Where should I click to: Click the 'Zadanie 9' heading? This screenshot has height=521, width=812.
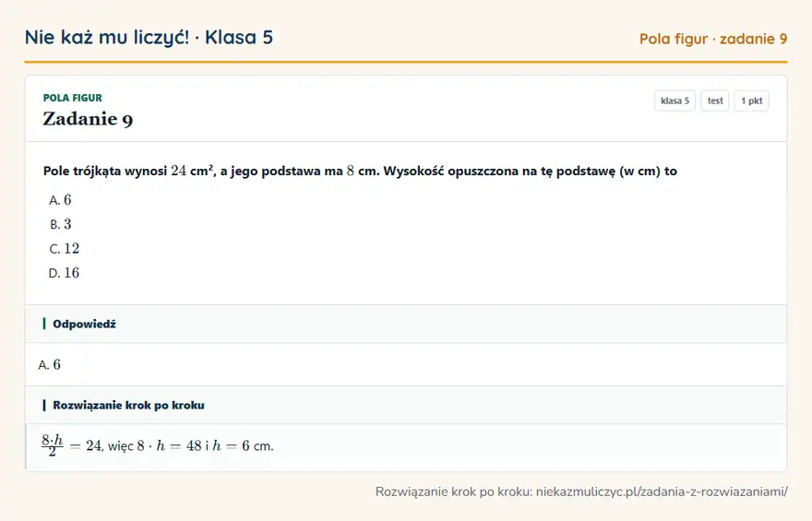[x=88, y=119]
